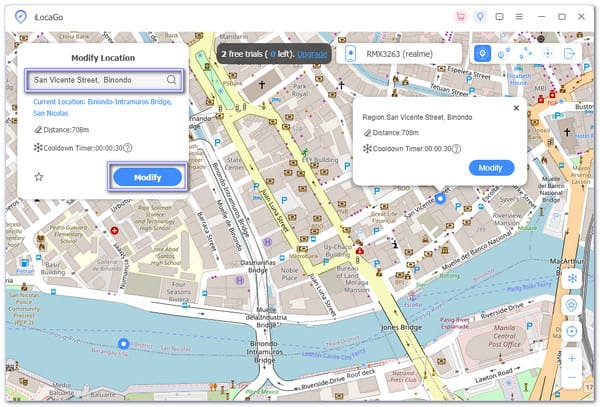Viewport: 600px width, 407px height.
Task: Click the shopping cart icon in title bar
Action: click(461, 17)
